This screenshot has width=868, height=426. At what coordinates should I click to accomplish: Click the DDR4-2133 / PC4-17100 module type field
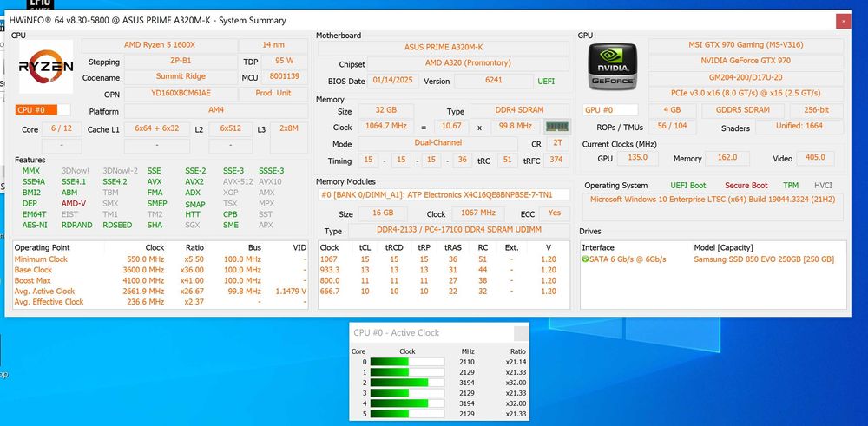(458, 230)
